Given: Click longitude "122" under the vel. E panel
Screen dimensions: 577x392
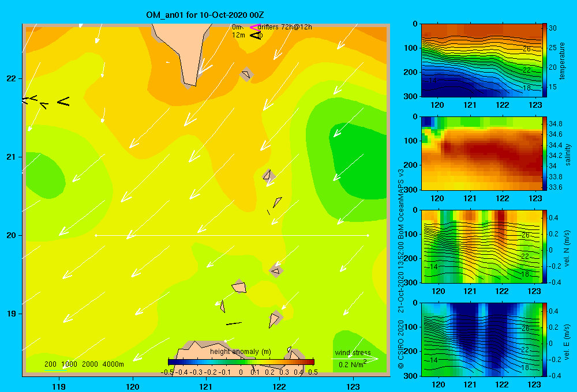Looking at the screenshot, I should tap(501, 385).
